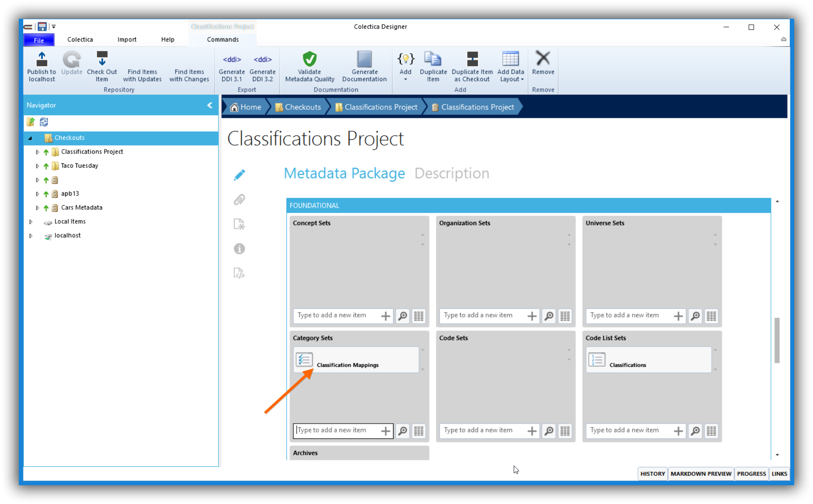Open the Add item dropdown

(x=405, y=66)
